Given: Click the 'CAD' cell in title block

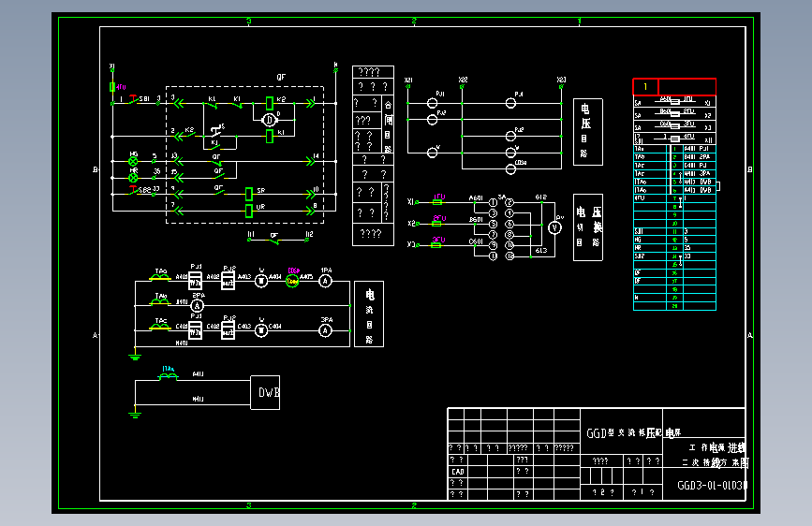Looking at the screenshot, I should click(x=458, y=472).
